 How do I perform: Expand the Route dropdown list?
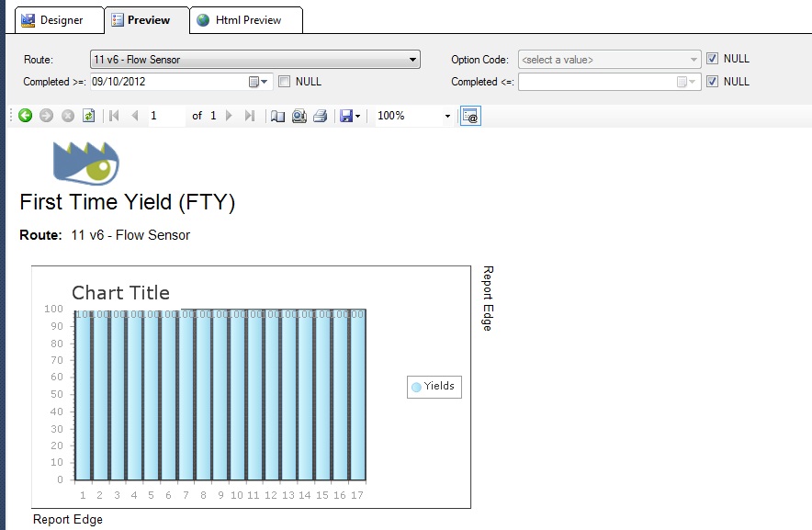click(x=412, y=60)
